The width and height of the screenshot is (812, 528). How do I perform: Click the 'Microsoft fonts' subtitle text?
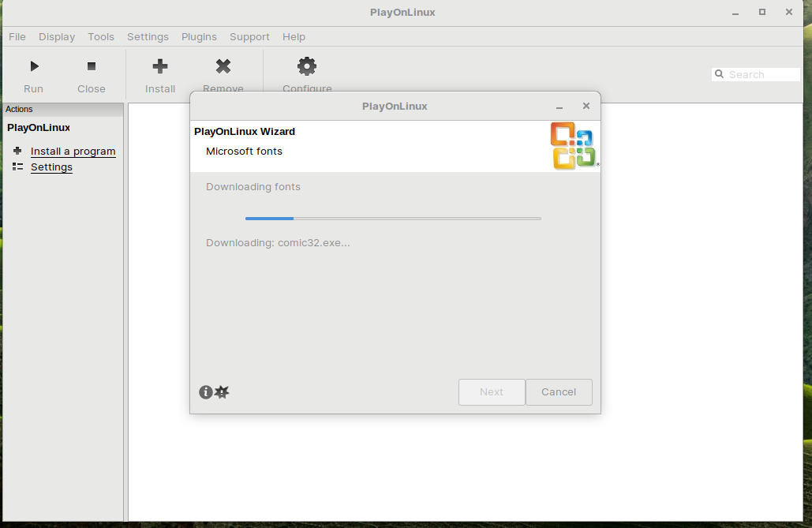click(244, 152)
